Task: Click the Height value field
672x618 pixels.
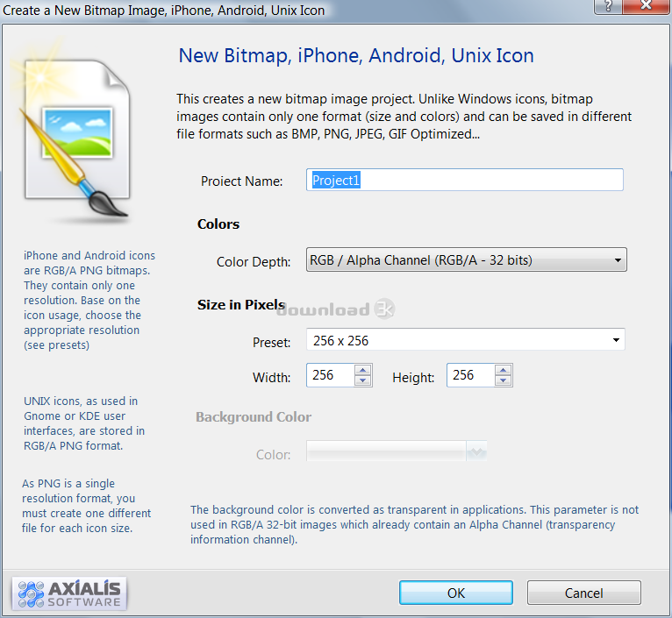Action: pos(470,375)
